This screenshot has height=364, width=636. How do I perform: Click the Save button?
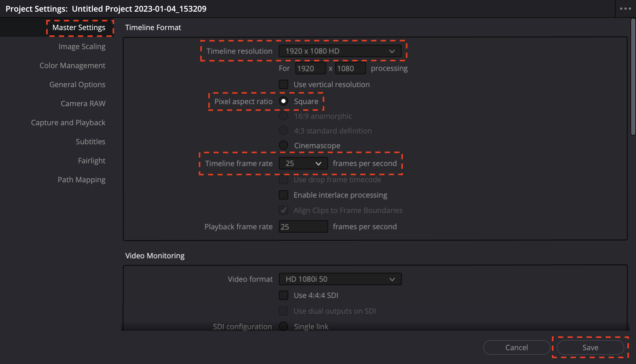590,347
